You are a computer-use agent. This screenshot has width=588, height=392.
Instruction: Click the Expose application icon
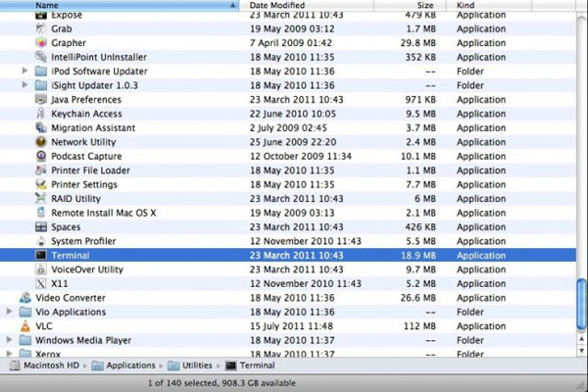tap(40, 16)
